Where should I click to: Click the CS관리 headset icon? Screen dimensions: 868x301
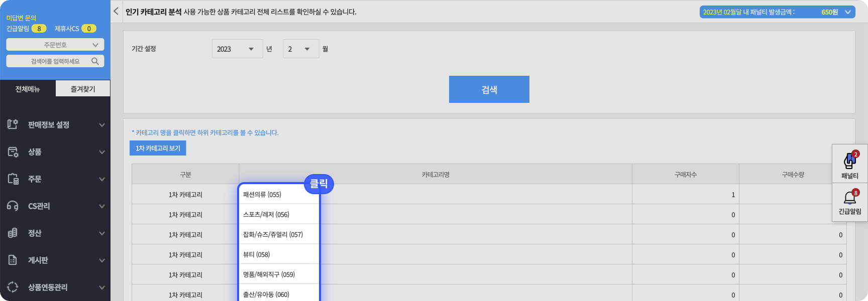point(13,206)
